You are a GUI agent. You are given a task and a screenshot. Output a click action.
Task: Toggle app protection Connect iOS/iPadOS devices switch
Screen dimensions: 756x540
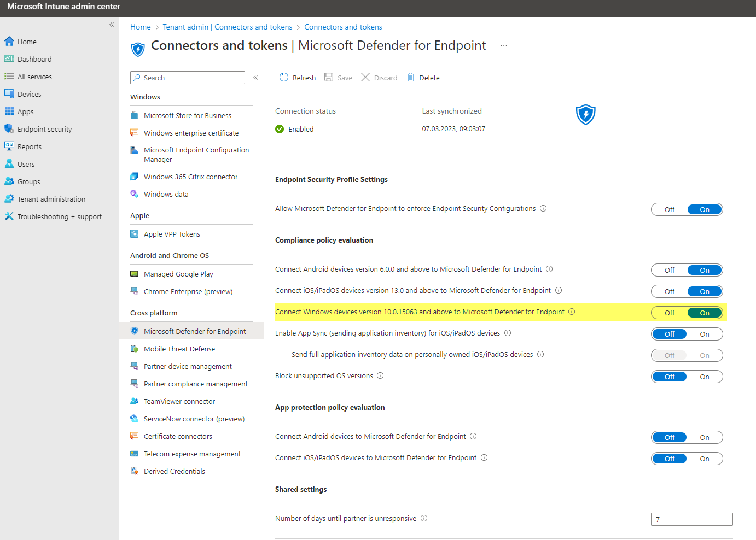point(687,459)
